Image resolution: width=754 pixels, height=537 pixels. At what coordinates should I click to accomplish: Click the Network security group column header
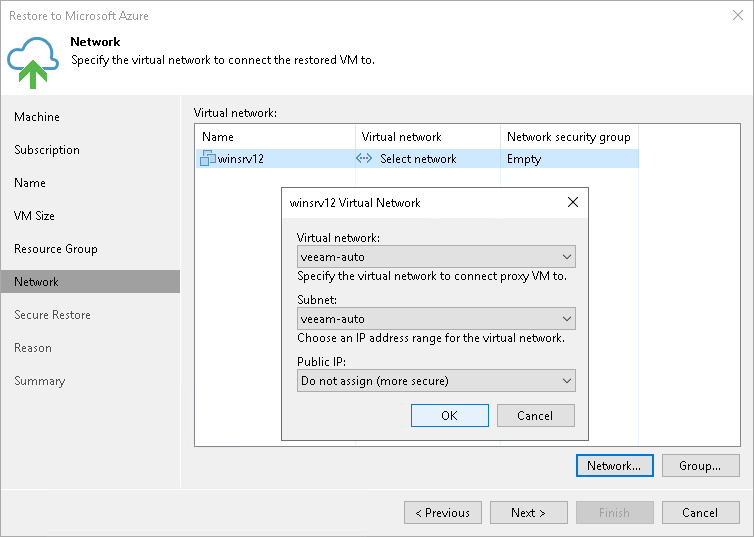click(x=569, y=137)
